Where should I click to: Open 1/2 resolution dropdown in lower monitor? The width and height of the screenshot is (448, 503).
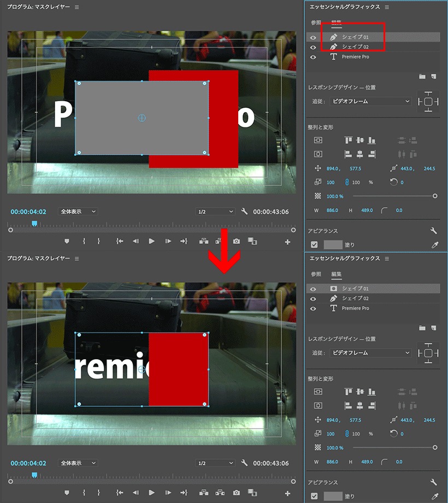coord(215,463)
